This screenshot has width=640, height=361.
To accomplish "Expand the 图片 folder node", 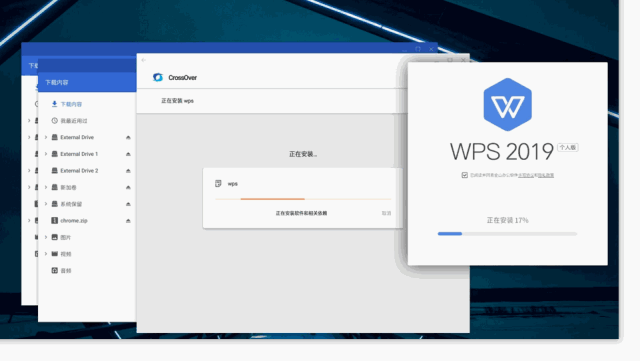I will [46, 237].
